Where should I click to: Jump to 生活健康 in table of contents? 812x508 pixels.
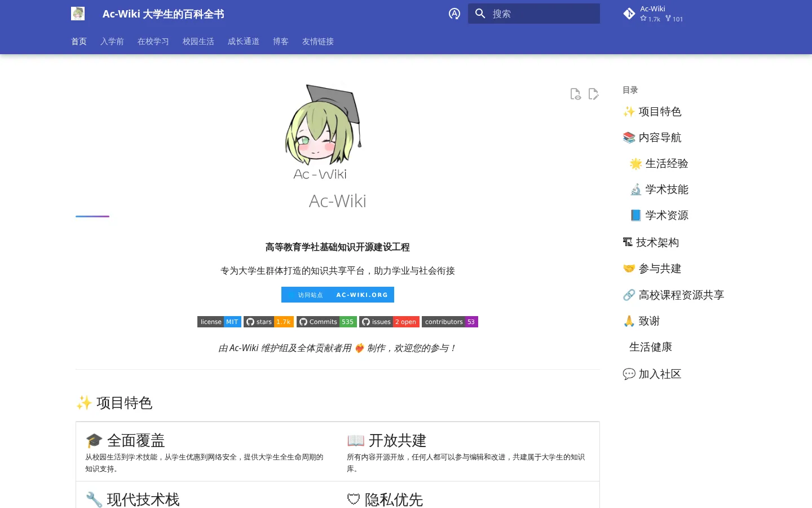pos(651,347)
